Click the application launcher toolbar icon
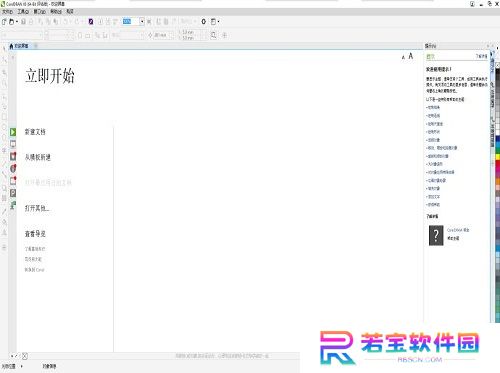Image resolution: width=500 pixels, height=373 pixels. tap(213, 22)
